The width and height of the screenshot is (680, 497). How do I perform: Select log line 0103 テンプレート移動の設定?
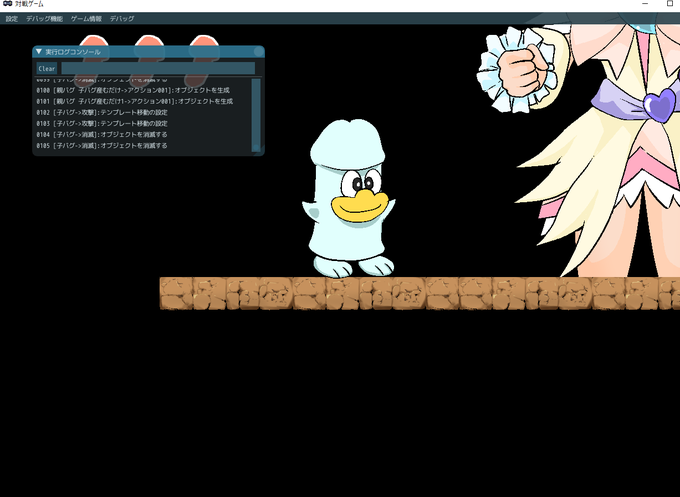[x=102, y=123]
